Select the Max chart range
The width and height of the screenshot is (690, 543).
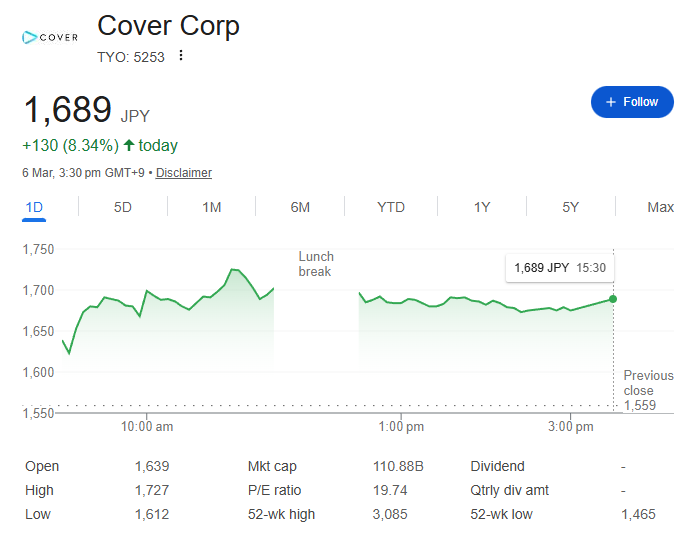(x=661, y=207)
